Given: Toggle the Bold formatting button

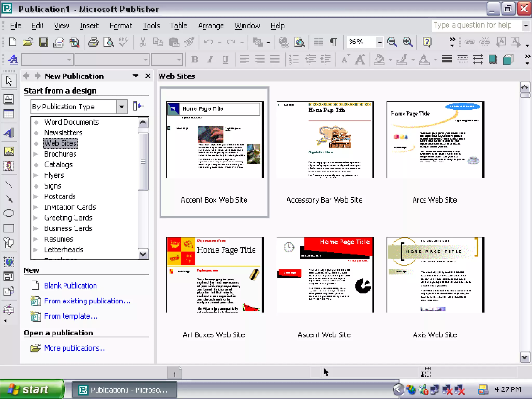Looking at the screenshot, I should [195, 59].
